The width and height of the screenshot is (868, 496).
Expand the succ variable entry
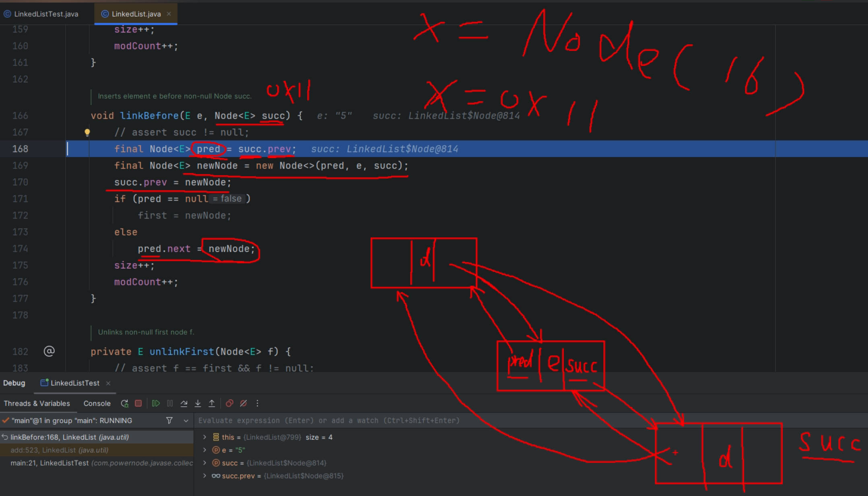point(205,463)
